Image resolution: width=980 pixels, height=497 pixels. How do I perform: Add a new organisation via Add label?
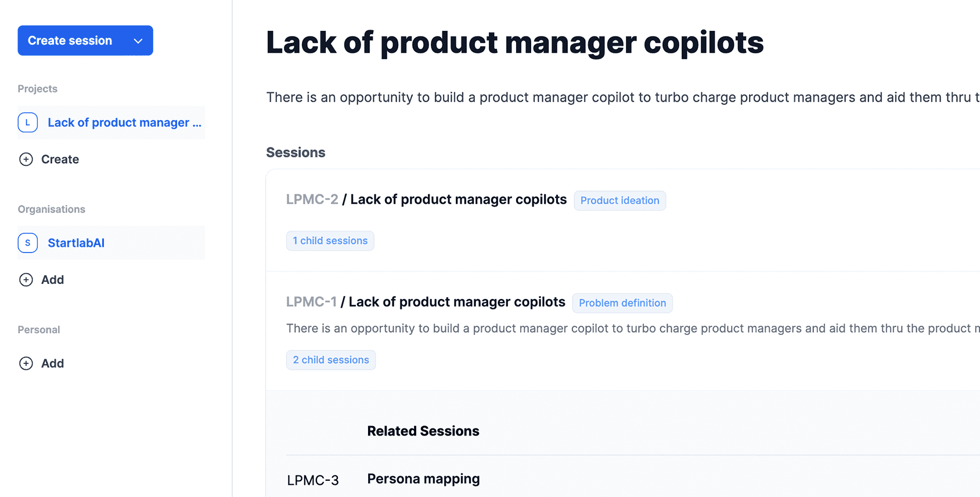52,280
